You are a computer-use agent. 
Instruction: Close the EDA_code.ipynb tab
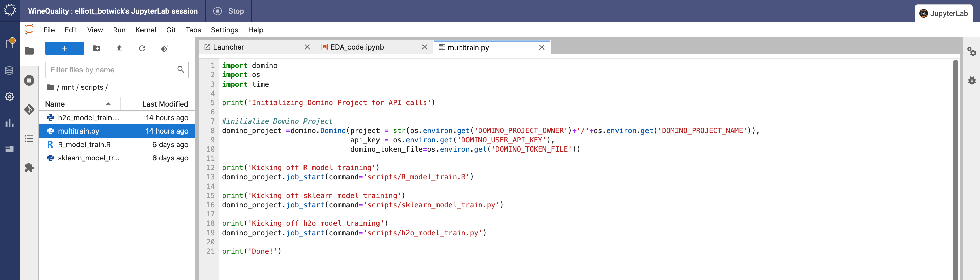[425, 47]
